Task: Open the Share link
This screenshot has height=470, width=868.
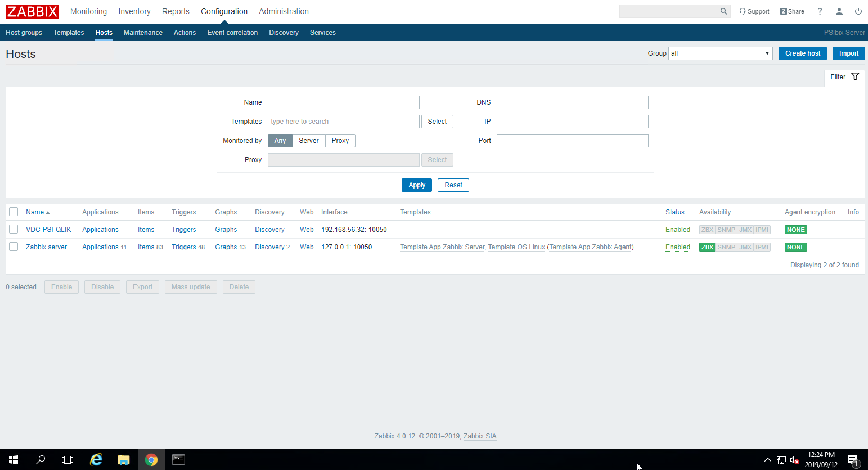Action: (792, 11)
